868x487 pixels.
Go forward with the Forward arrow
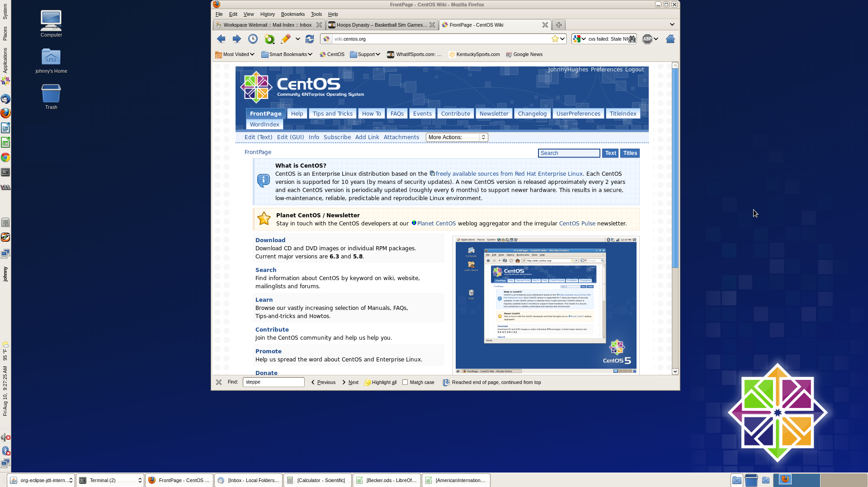(x=237, y=39)
